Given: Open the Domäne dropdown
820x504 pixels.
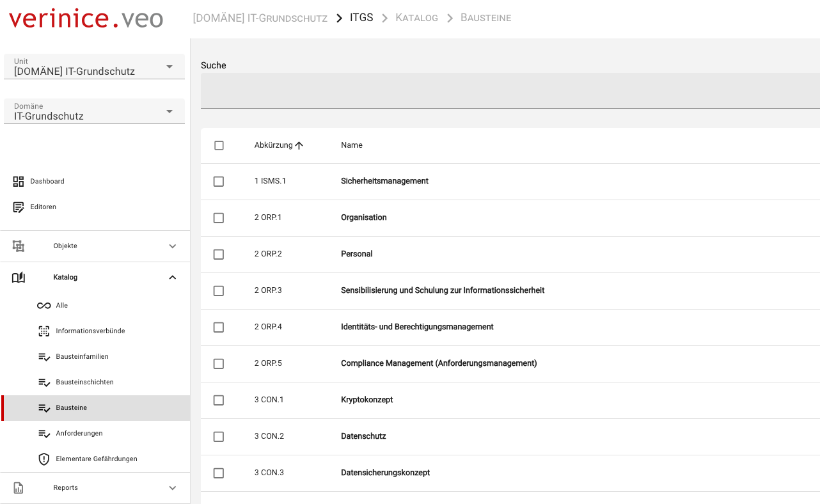Looking at the screenshot, I should (94, 112).
